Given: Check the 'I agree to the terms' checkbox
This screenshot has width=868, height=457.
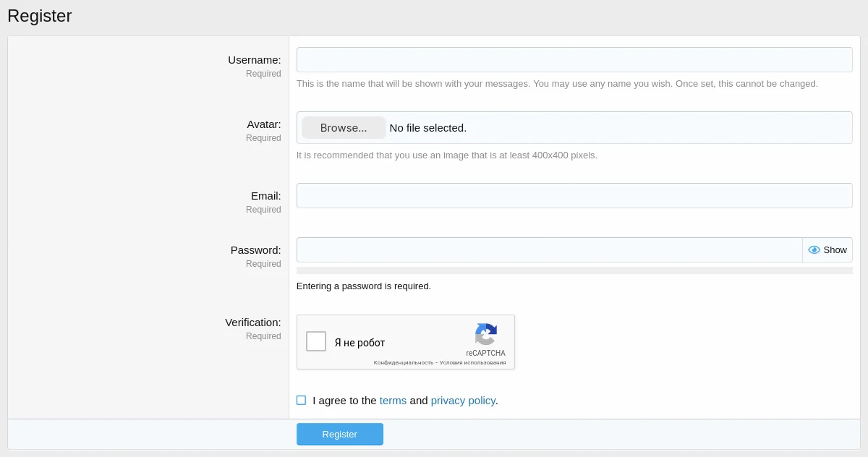Looking at the screenshot, I should [x=301, y=400].
